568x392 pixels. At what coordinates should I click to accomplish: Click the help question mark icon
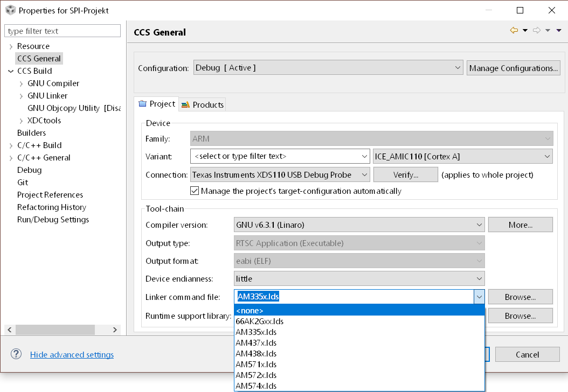point(17,354)
